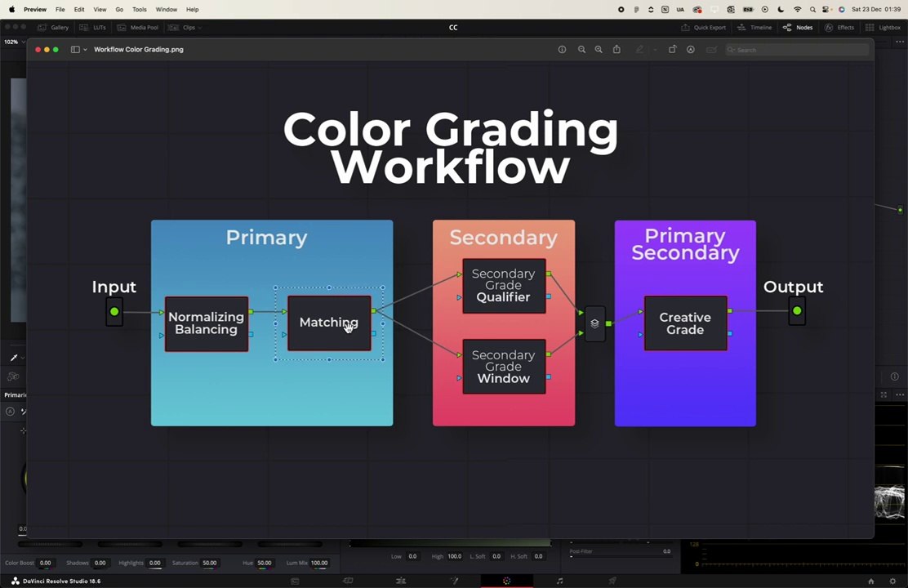Click the Normalizing Balancing node box
The image size is (908, 588).
tap(206, 324)
